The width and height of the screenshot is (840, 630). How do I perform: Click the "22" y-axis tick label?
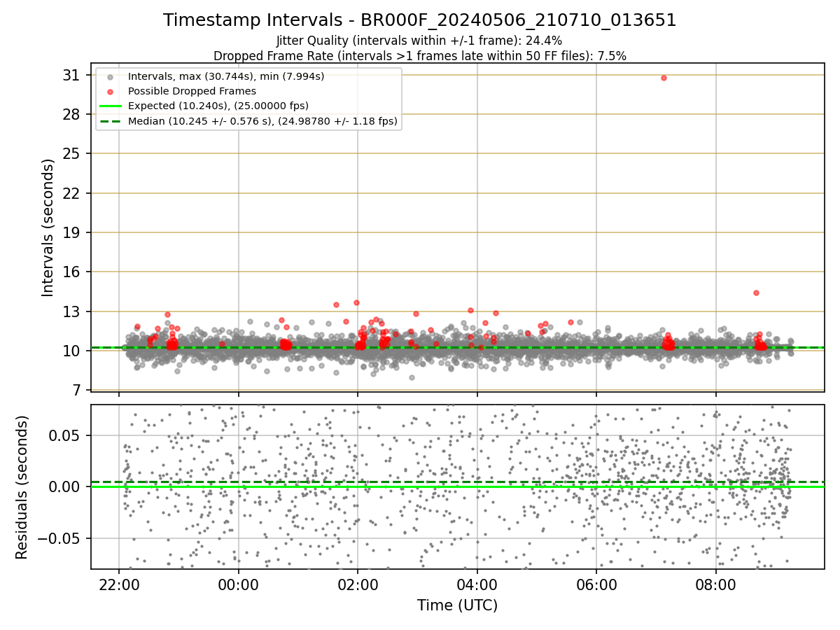(72, 193)
